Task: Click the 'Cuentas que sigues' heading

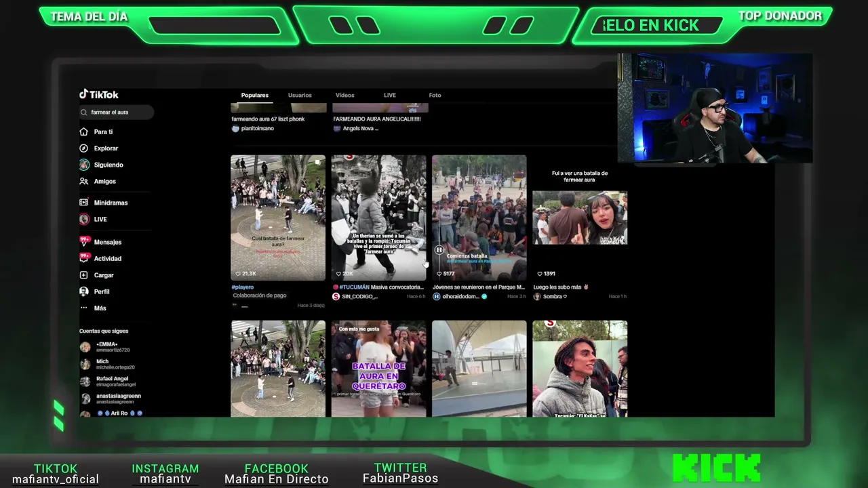Action: tap(104, 331)
